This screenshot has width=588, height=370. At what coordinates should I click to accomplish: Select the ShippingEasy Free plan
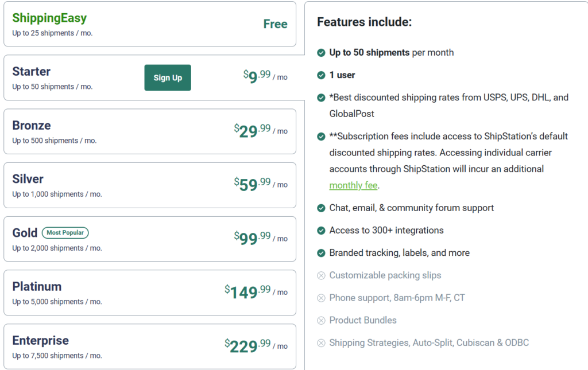149,24
